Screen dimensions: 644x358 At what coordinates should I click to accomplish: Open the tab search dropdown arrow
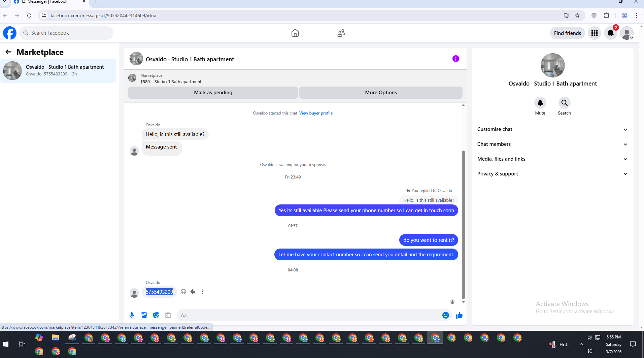coord(4,2)
